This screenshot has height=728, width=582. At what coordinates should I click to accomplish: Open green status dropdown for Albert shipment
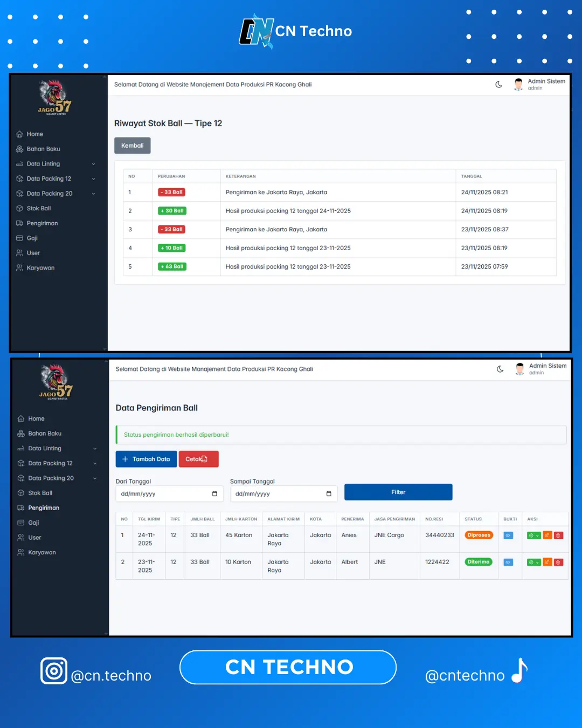pyautogui.click(x=533, y=562)
